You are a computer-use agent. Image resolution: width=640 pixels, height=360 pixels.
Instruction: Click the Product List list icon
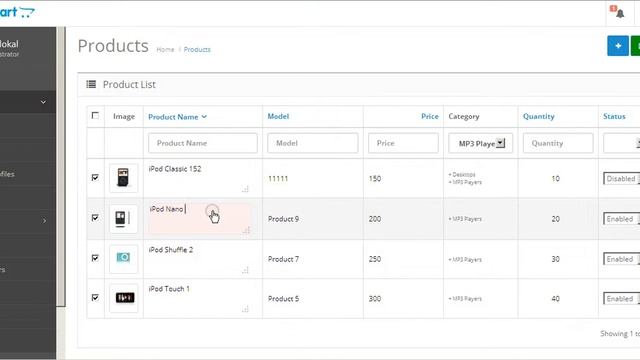tap(91, 84)
